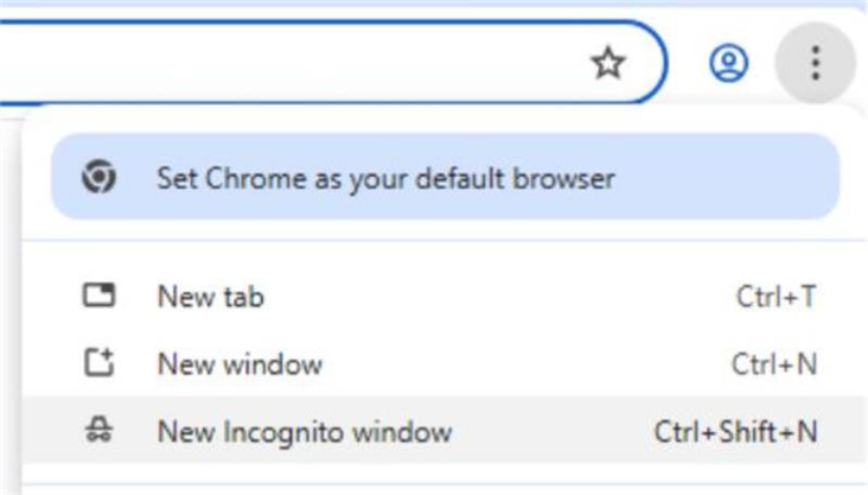Select the New tab menu entry

445,297
